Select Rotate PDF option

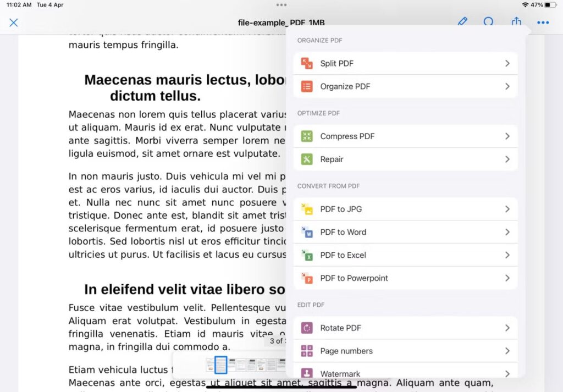pos(405,328)
